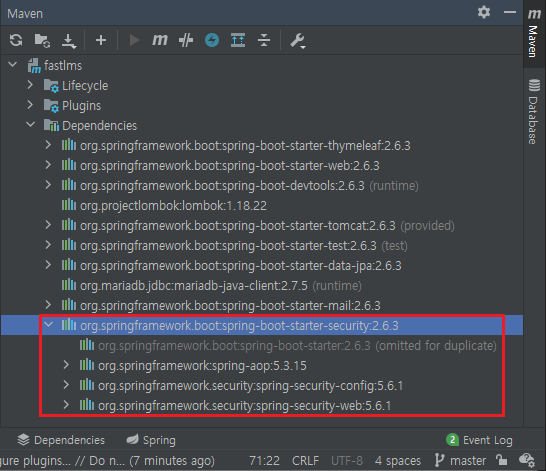
Task: Toggle Skip Tests mode icon
Action: click(186, 40)
